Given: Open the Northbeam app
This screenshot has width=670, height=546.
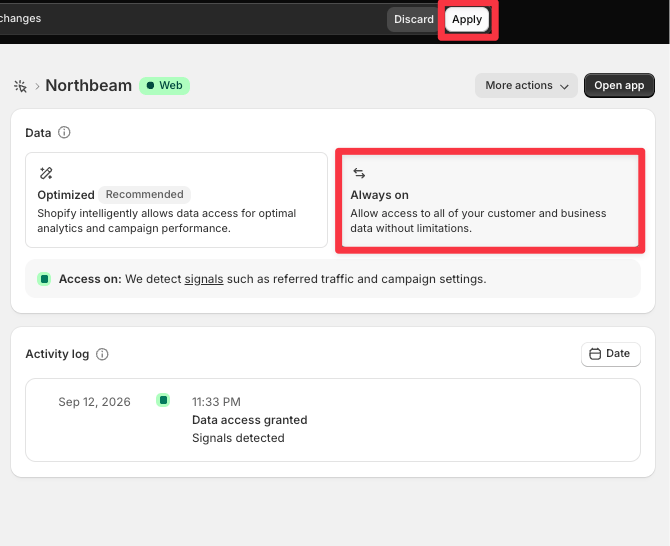Looking at the screenshot, I should tap(619, 85).
